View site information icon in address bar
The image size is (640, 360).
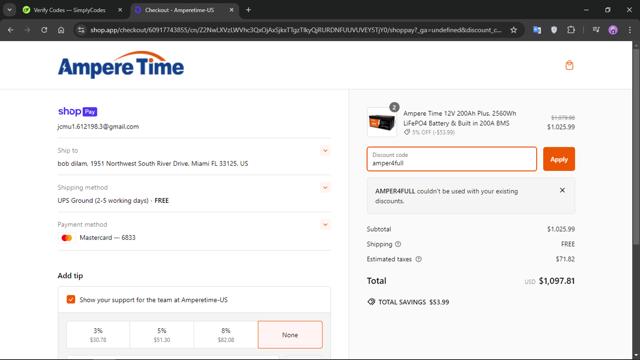click(81, 30)
